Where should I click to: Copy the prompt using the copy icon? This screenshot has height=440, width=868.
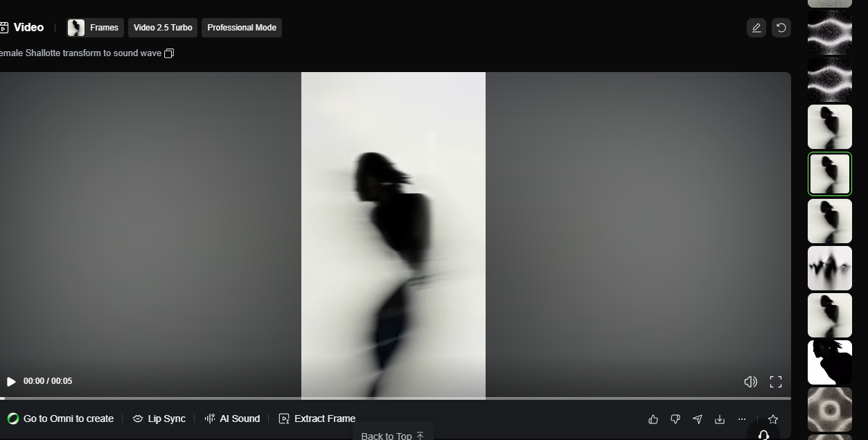[x=168, y=53]
